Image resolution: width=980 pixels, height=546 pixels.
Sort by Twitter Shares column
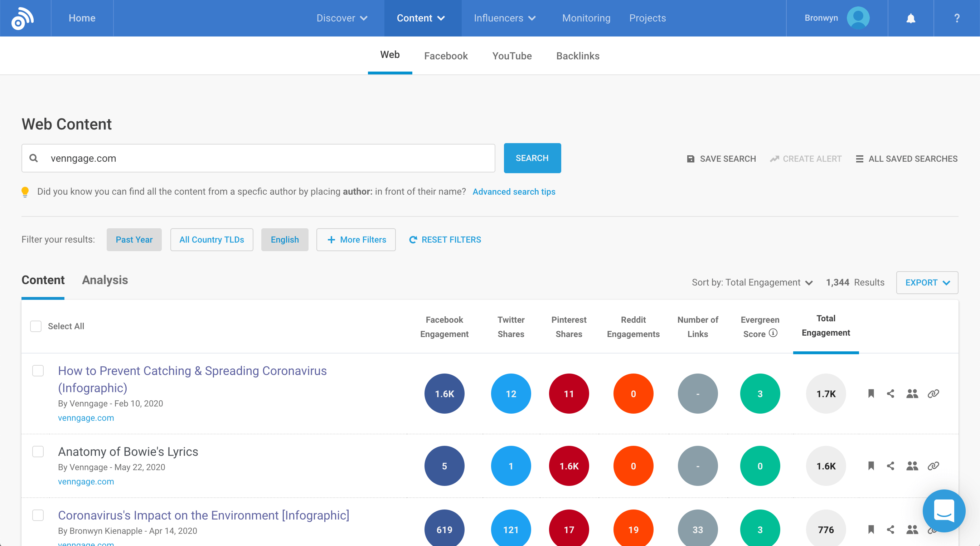coord(510,327)
